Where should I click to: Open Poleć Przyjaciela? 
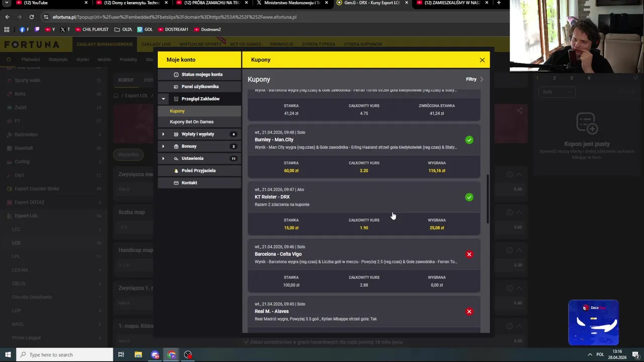pyautogui.click(x=199, y=170)
